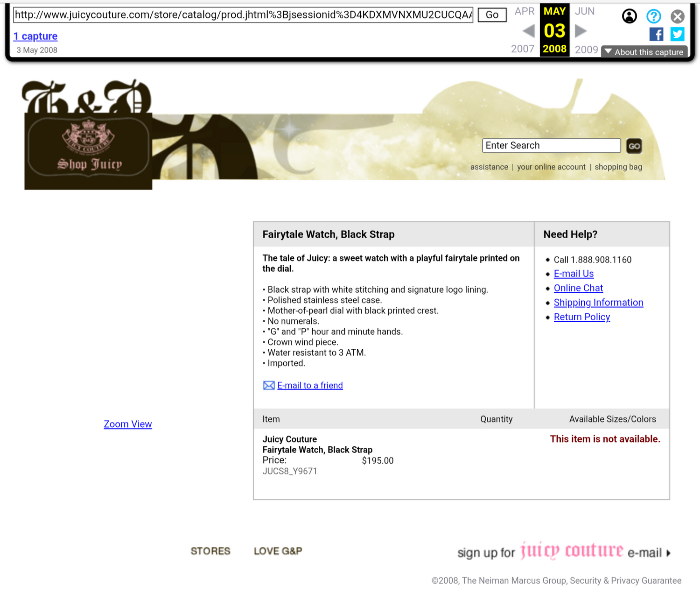Select STORES in the footer menu
This screenshot has width=700, height=607.
pyautogui.click(x=210, y=551)
